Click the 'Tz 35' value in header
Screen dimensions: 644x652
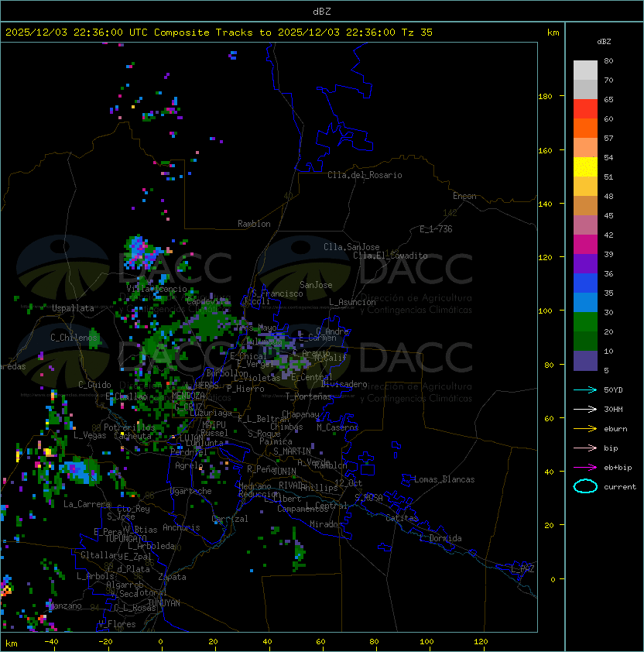pyautogui.click(x=417, y=32)
